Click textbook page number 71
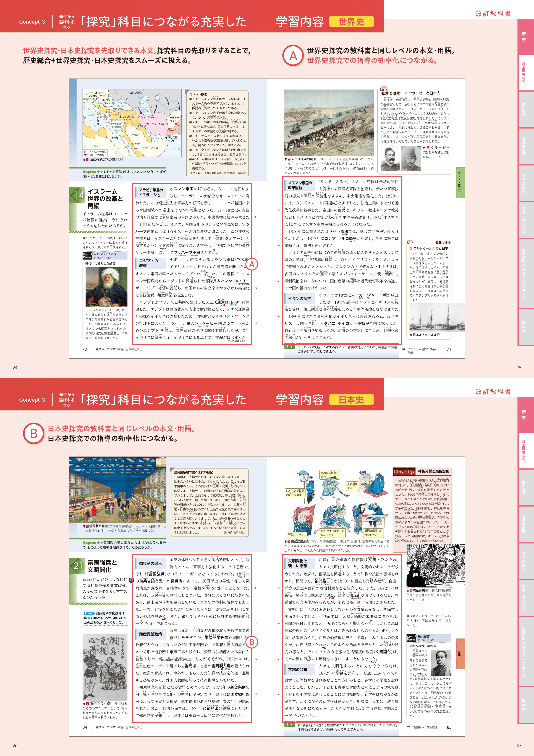This screenshot has height=756, width=534. point(449,349)
